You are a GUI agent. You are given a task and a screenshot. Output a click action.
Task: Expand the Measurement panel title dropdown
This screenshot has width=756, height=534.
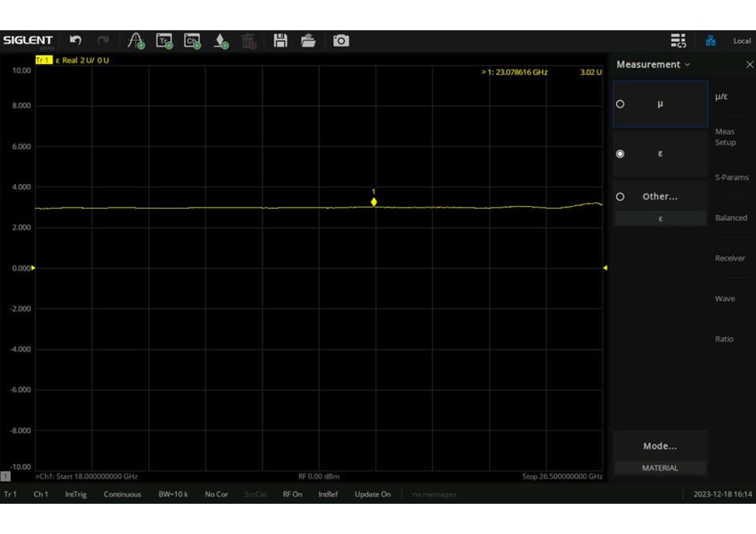point(653,64)
